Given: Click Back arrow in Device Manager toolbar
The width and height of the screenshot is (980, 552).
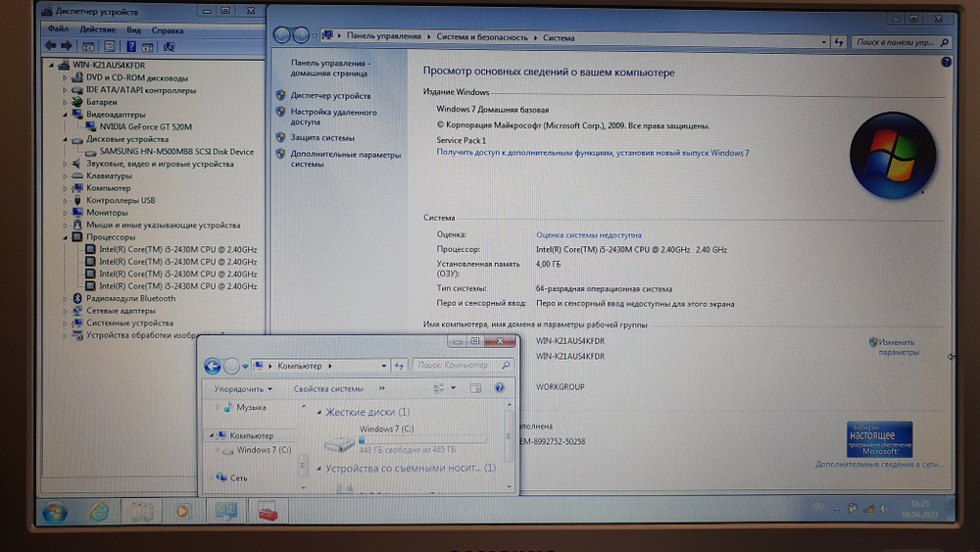Looking at the screenshot, I should pyautogui.click(x=51, y=46).
